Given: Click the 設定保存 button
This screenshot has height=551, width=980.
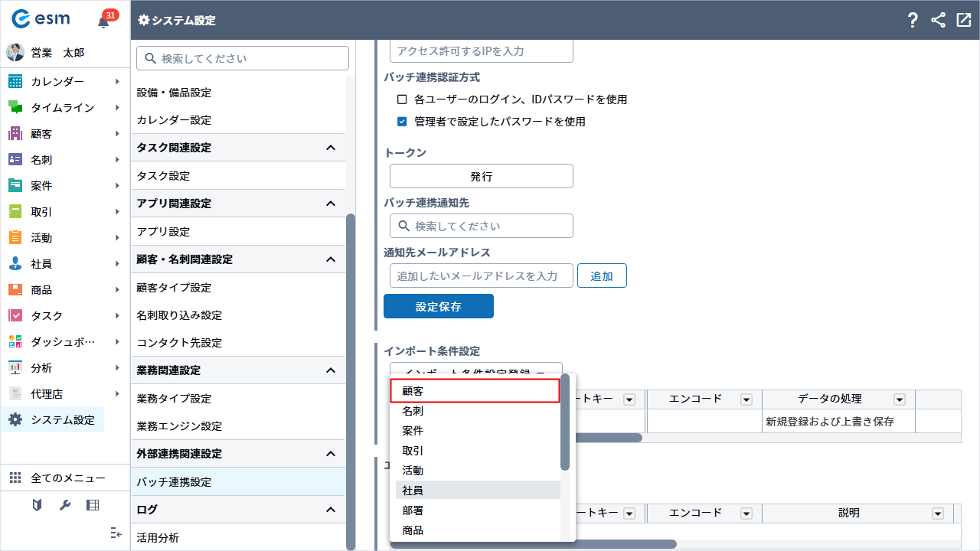Looking at the screenshot, I should (x=438, y=306).
